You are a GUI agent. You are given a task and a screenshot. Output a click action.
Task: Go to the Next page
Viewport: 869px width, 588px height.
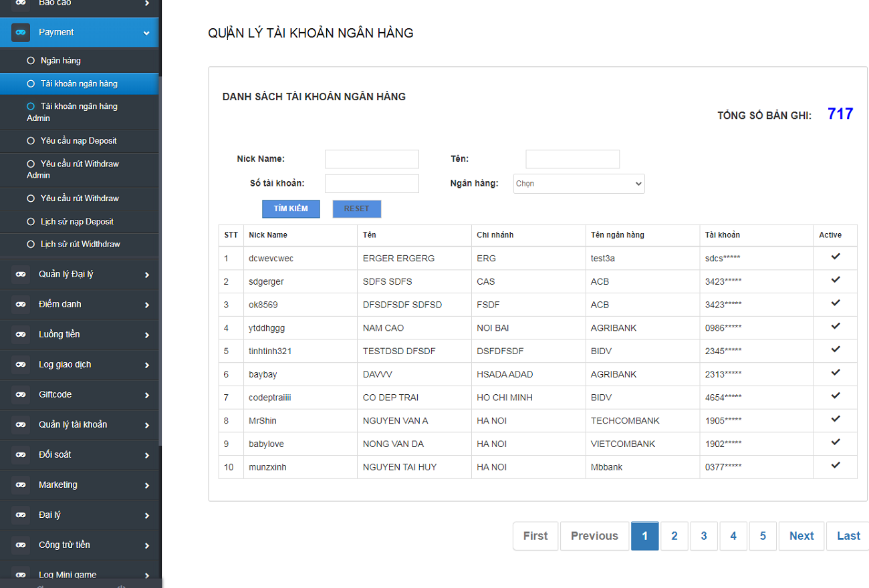pos(801,536)
